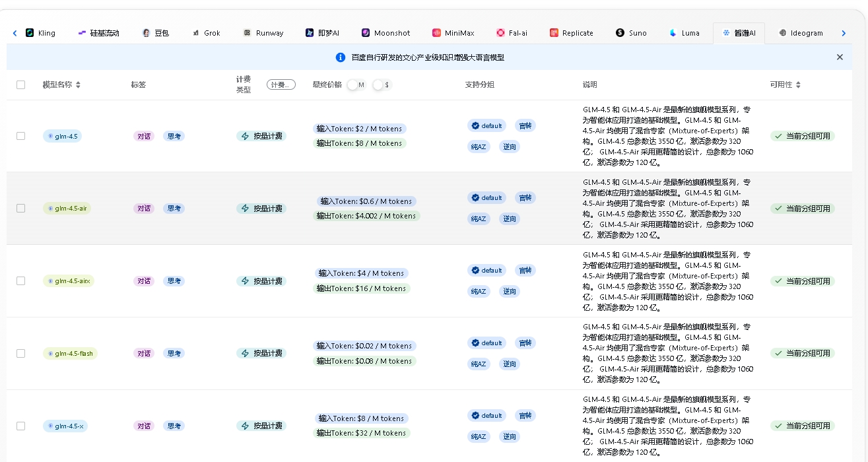Sort by the 模型名称 column
Screen dimensions: 868x462
78,84
